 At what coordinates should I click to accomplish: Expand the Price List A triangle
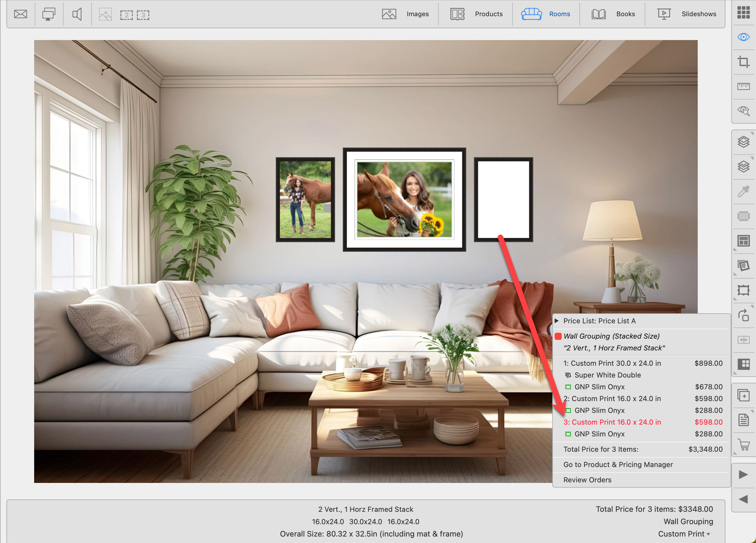(556, 321)
